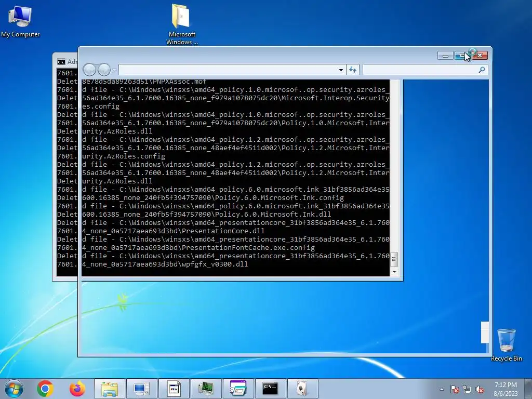Viewport: 532px width, 399px height.
Task: Click the Explorer Back navigation button
Action: point(89,70)
